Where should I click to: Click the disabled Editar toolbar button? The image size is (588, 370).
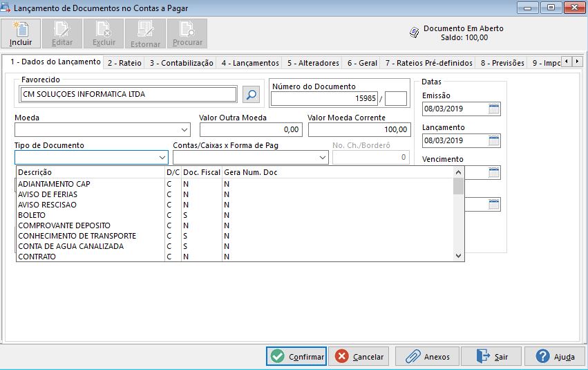(62, 34)
